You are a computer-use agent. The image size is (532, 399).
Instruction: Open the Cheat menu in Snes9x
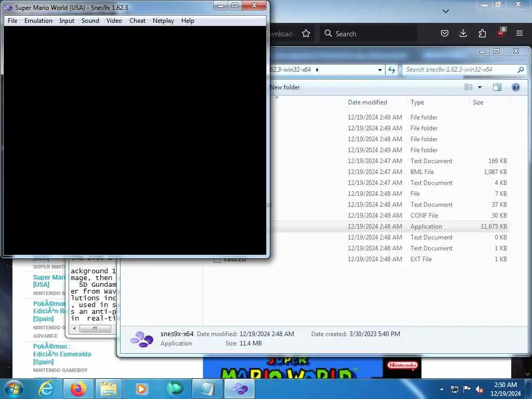tap(137, 21)
